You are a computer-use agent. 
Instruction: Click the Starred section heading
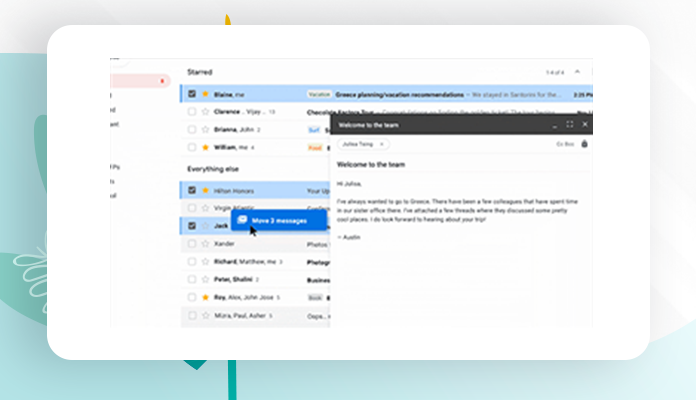[x=199, y=72]
